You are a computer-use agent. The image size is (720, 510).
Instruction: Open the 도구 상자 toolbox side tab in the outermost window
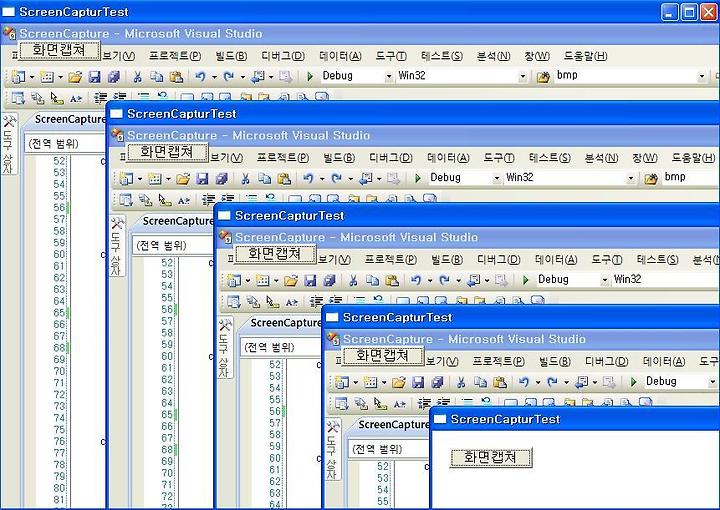[x=9, y=144]
